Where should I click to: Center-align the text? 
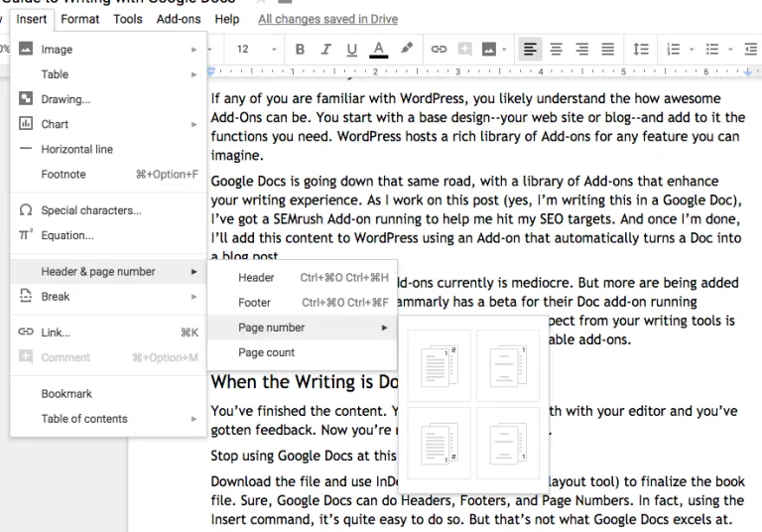coord(556,49)
